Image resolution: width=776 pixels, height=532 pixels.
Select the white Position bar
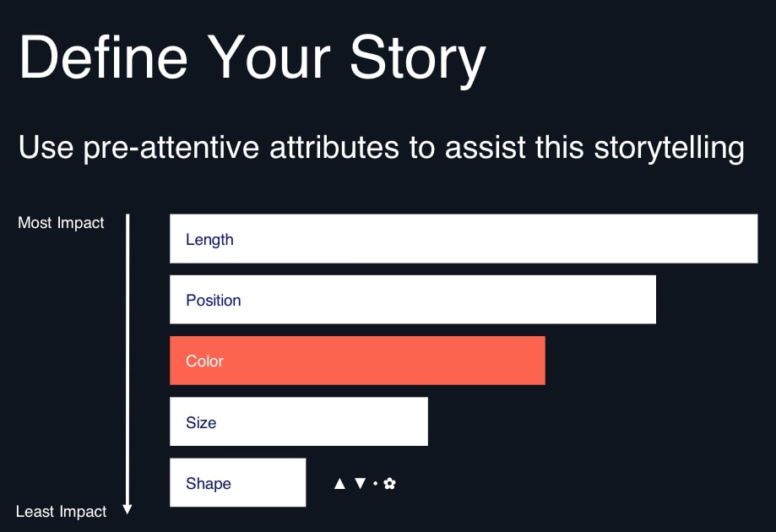tap(413, 300)
